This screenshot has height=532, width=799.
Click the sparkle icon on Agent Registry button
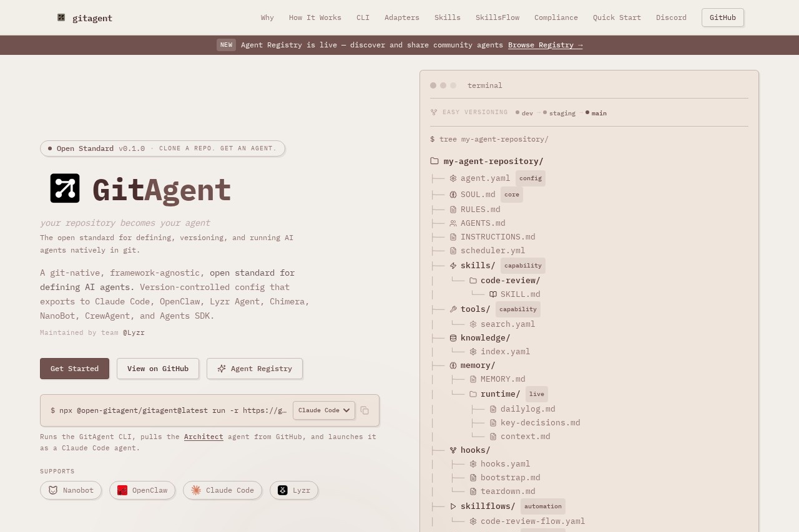tap(222, 369)
